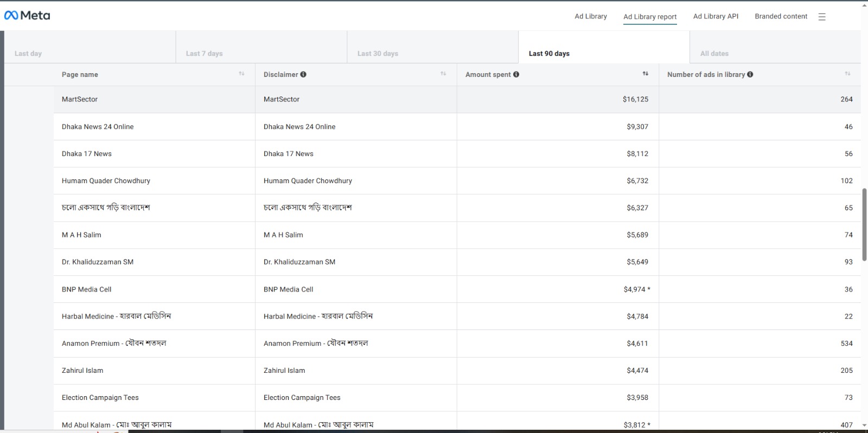Click 205 ads count for Zahirul Islam

[x=847, y=371]
